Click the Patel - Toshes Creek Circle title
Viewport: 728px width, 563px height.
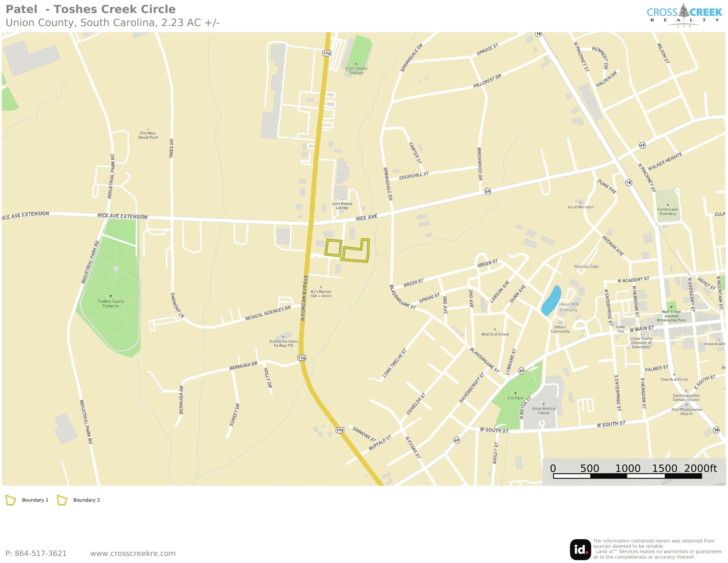pos(91,9)
